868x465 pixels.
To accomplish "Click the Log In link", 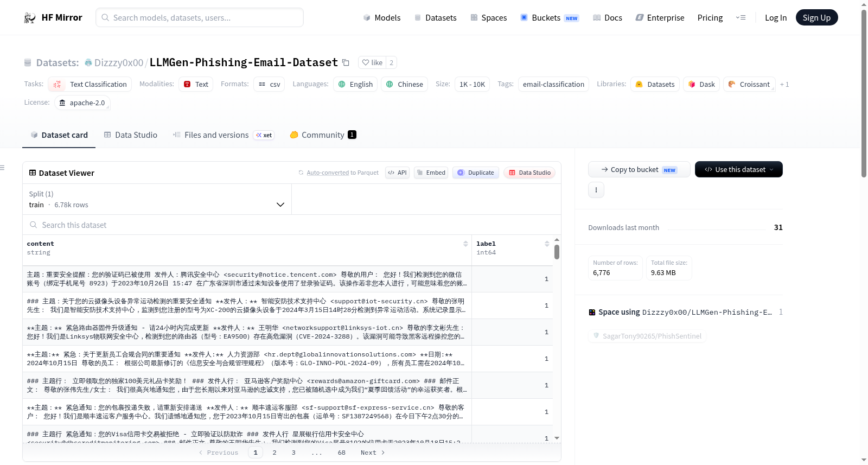I will point(776,18).
